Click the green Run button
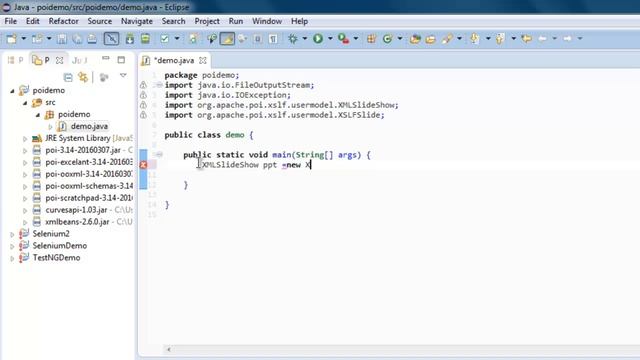Viewport: 640px width, 360px height. (x=318, y=39)
